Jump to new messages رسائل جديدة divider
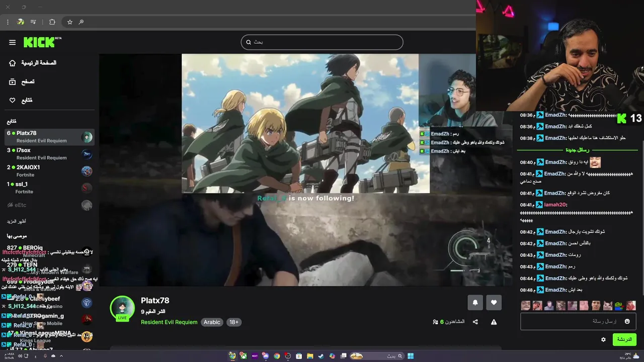 [x=578, y=150]
